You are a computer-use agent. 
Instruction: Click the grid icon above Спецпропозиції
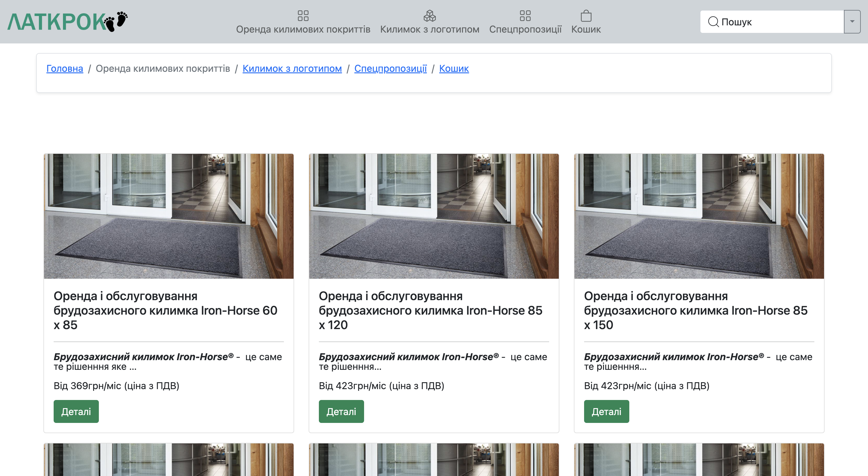click(x=525, y=15)
